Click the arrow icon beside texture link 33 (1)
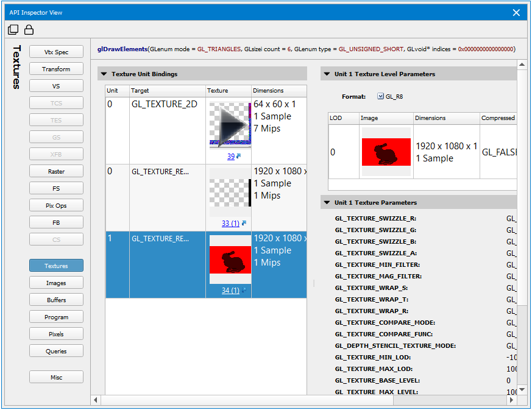 [244, 224]
